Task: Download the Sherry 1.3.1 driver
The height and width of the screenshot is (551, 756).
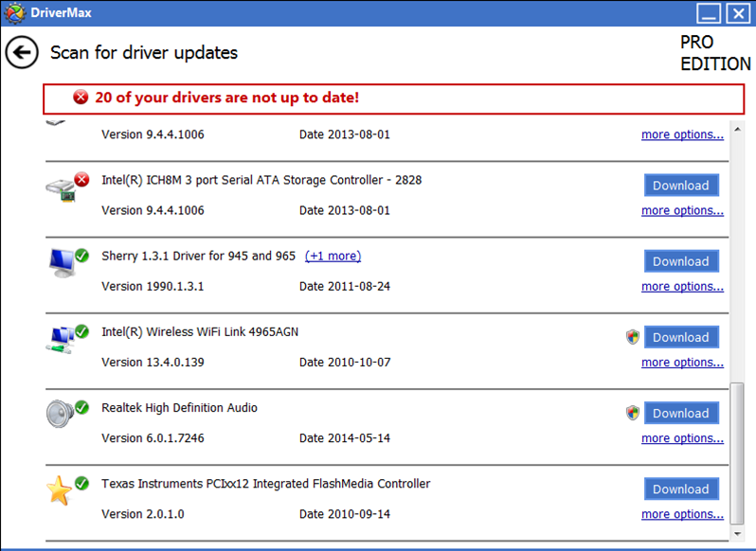Action: coord(681,261)
